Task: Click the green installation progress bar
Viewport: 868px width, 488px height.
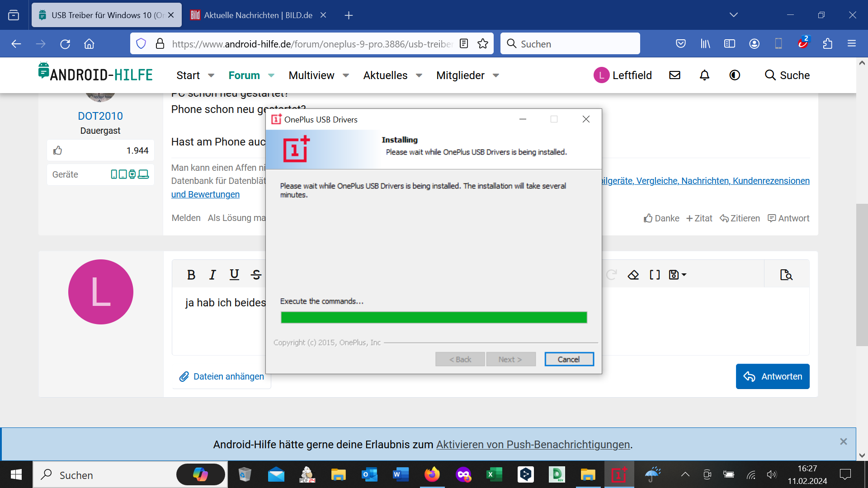Action: pos(434,318)
